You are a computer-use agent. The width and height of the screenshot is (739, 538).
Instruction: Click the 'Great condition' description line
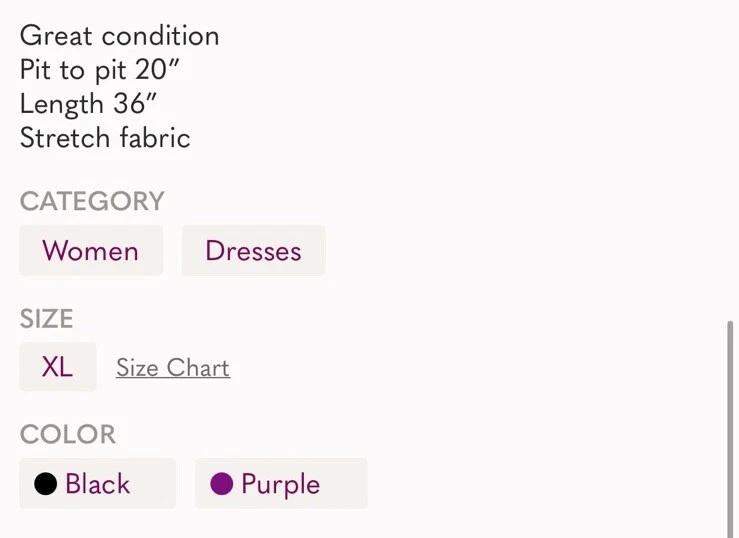pos(119,36)
